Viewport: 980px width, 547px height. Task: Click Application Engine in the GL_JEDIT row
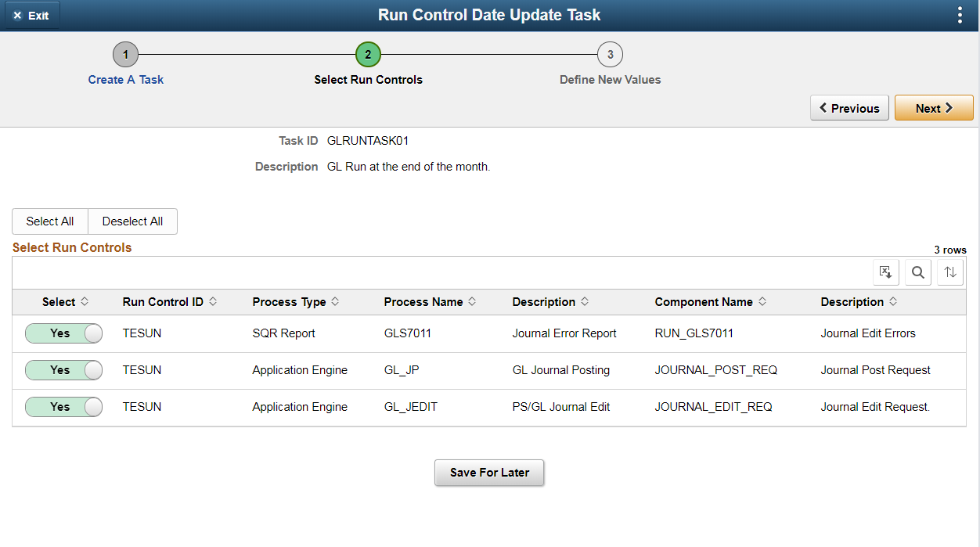300,407
